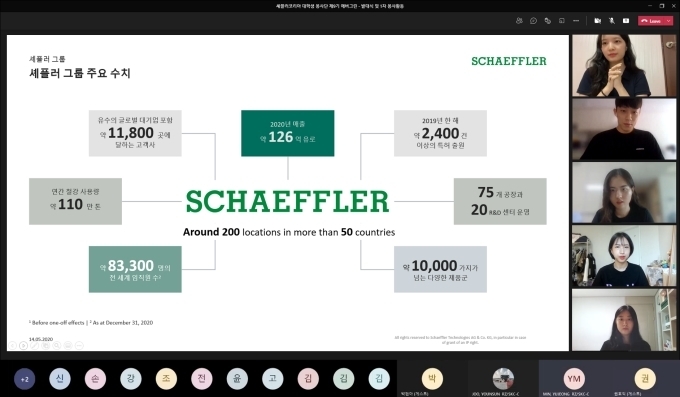Select participant avatar labeled 신
Viewport: 680px width, 397px height.
click(x=60, y=379)
